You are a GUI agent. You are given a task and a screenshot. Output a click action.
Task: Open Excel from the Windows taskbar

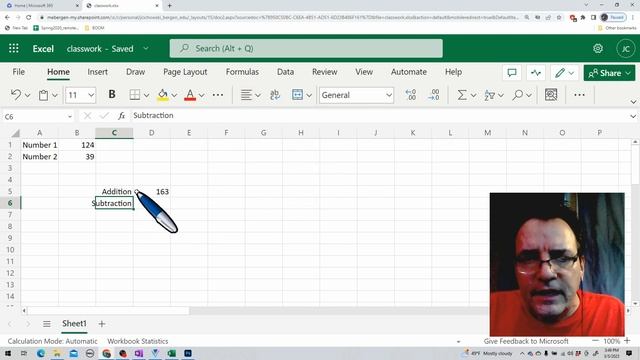point(171,353)
